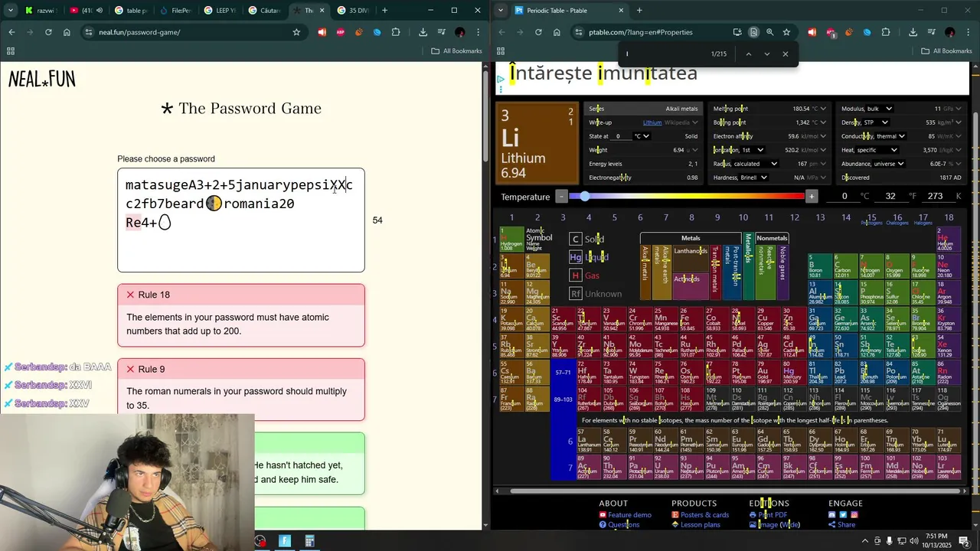Select Helium element cell in periodic table
This screenshot has height=551, width=980.
(947, 240)
